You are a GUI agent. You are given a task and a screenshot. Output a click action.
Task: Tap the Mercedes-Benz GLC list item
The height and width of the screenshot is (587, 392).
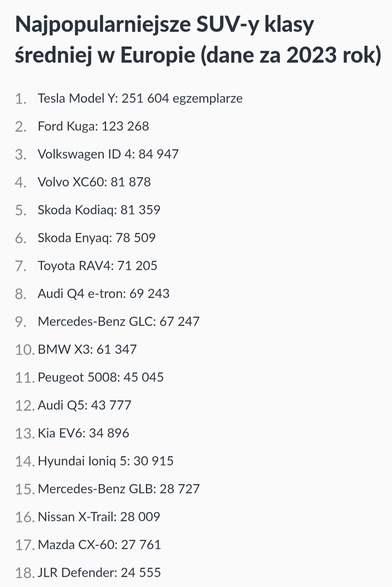pyautogui.click(x=118, y=322)
